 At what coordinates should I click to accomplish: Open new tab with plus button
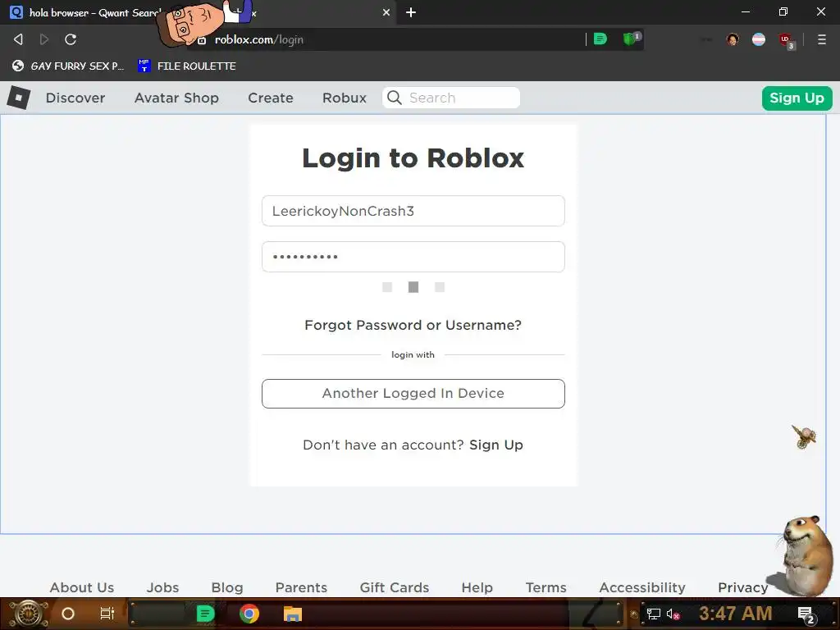(411, 12)
